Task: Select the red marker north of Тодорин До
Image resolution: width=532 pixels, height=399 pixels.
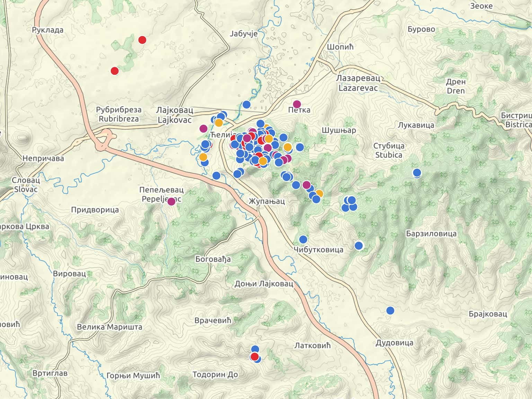Action: 255,357
